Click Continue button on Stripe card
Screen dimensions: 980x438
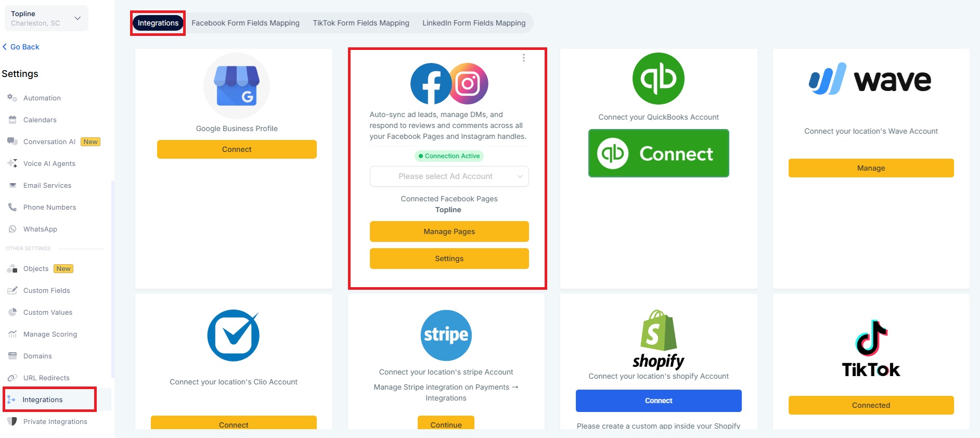pos(446,423)
